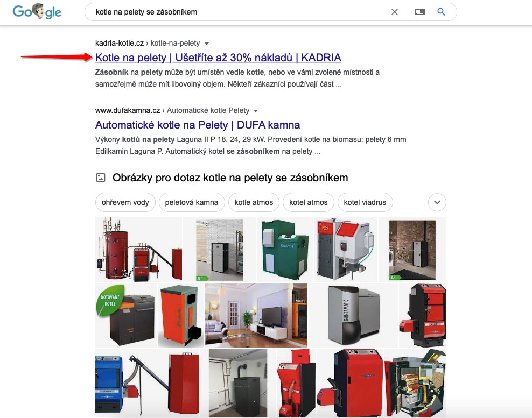
Task: Click the Google doodle logo
Action: click(37, 11)
